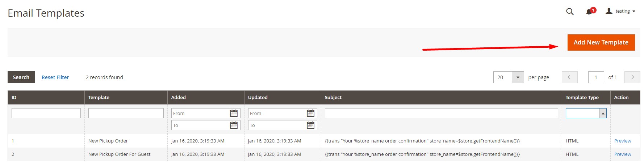This screenshot has height=166, width=644.
Task: Open the testing user account menu
Action: tap(620, 11)
